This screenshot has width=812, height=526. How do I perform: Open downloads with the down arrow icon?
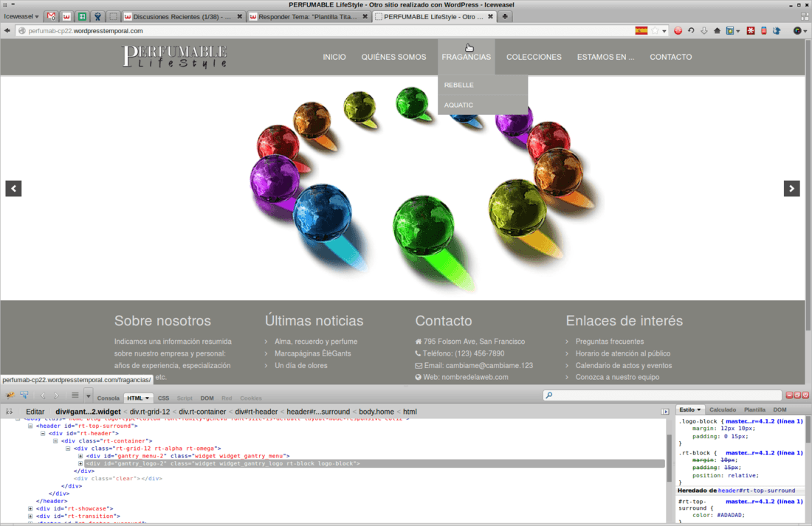(x=703, y=30)
